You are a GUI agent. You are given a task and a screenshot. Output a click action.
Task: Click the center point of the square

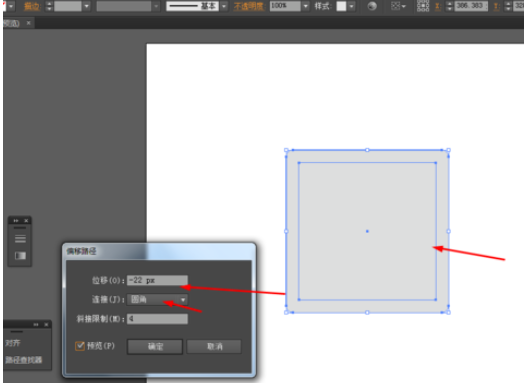pos(367,231)
